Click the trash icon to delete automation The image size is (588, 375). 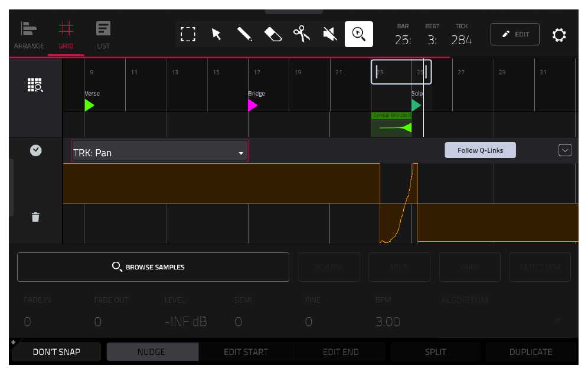(x=35, y=217)
